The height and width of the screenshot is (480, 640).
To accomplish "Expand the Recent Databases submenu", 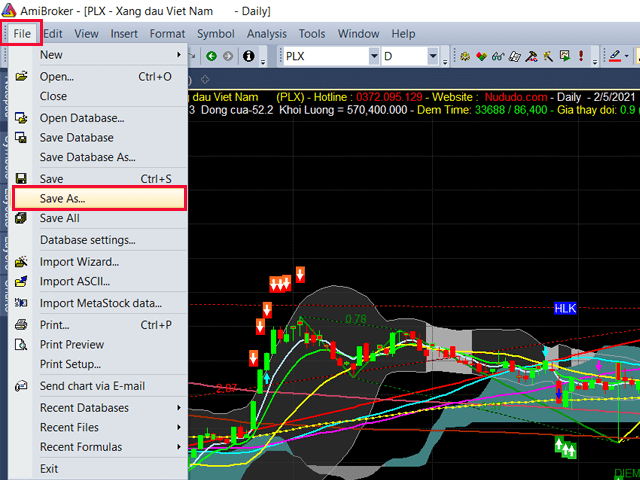I will click(x=179, y=408).
